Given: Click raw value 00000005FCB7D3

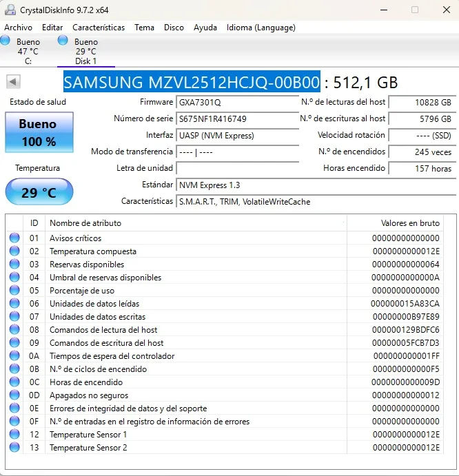Looking at the screenshot, I should click(x=405, y=343).
